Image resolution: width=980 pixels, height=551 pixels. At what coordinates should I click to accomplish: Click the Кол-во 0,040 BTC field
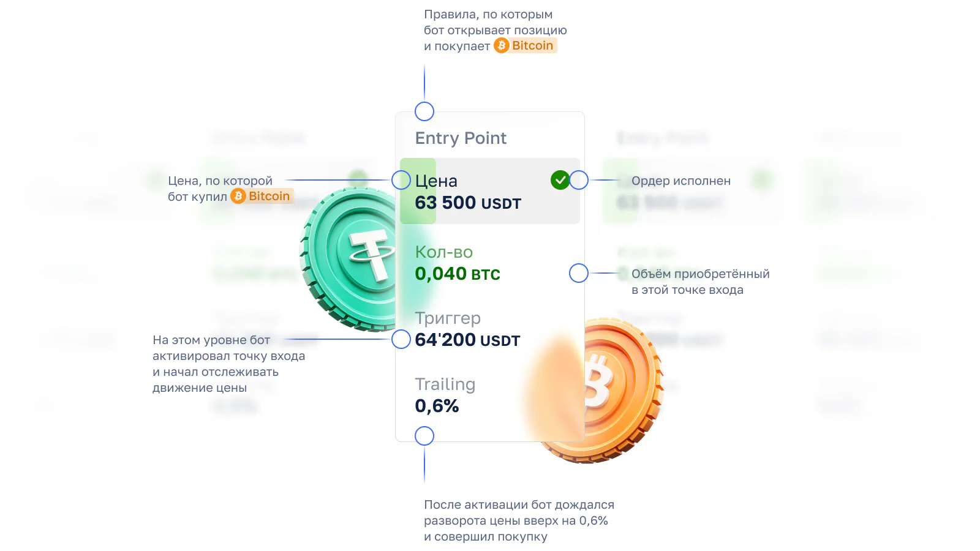point(458,263)
